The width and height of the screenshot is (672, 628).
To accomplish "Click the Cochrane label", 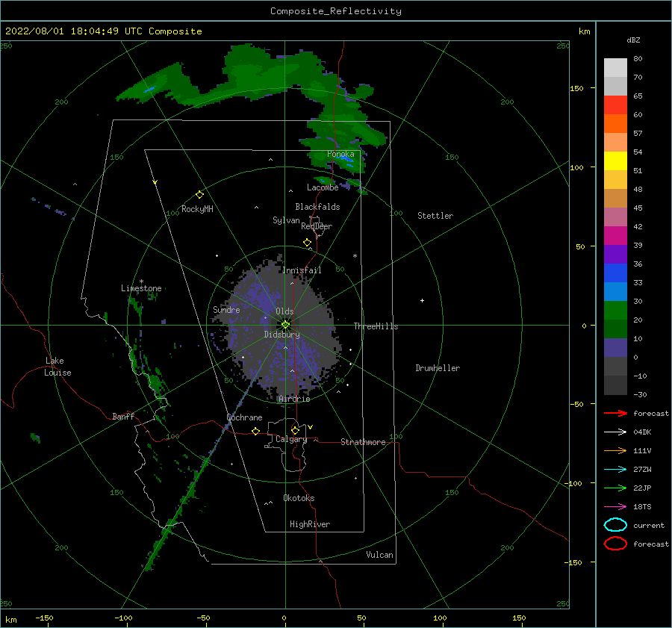I will coord(244,417).
